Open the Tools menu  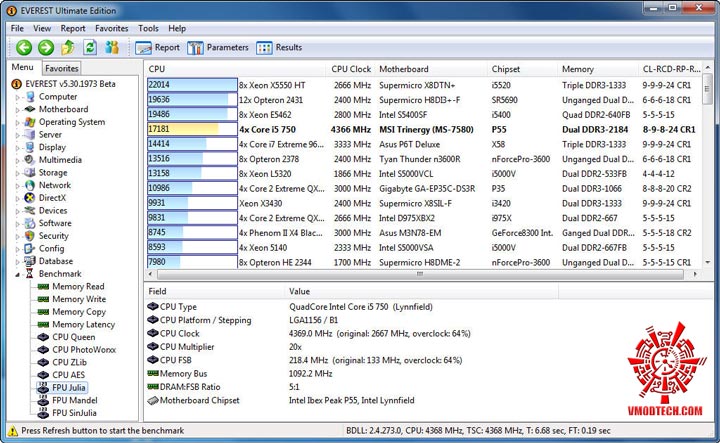[148, 28]
